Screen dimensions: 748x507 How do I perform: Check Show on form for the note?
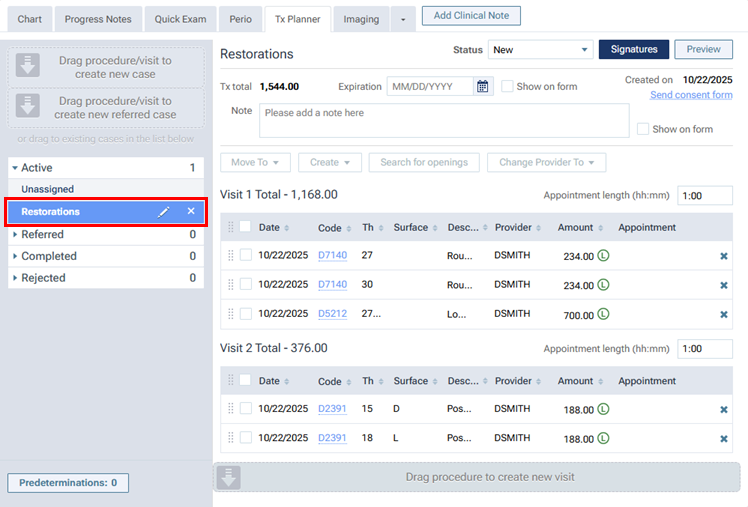coord(643,129)
